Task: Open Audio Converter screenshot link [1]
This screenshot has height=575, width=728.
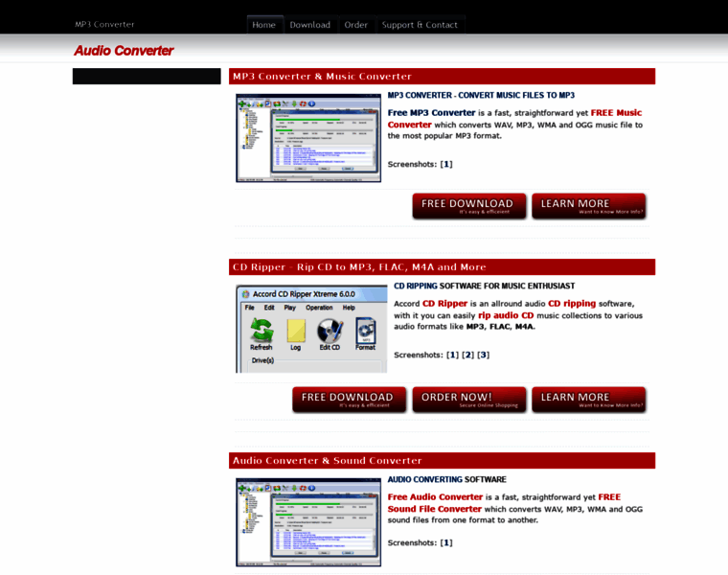Action: [446, 542]
